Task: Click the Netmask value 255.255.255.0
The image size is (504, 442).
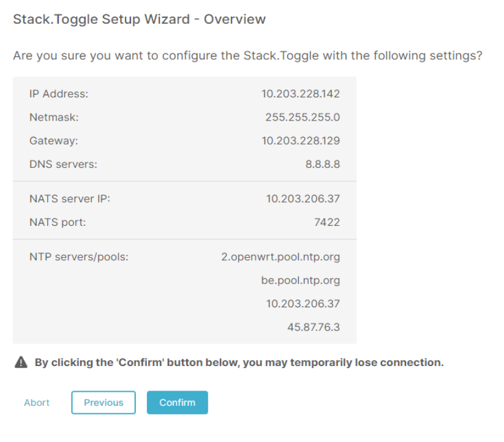Action: coord(304,117)
